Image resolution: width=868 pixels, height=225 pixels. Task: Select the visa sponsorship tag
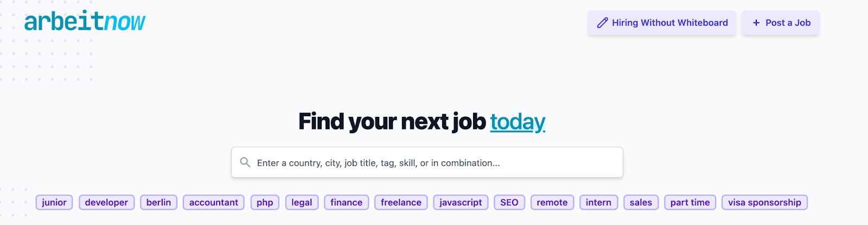click(x=764, y=202)
